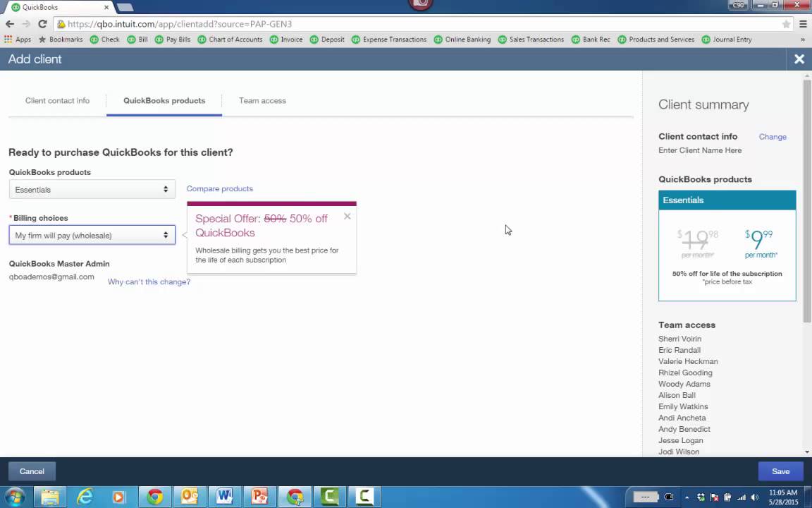This screenshot has width=812, height=508.
Task: Go back using browser back arrow
Action: tap(10, 24)
